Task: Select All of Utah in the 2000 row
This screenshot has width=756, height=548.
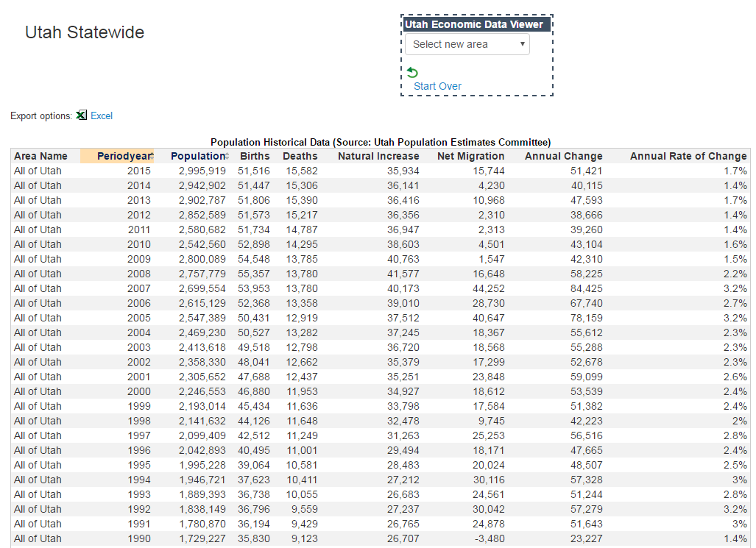Action: point(38,391)
